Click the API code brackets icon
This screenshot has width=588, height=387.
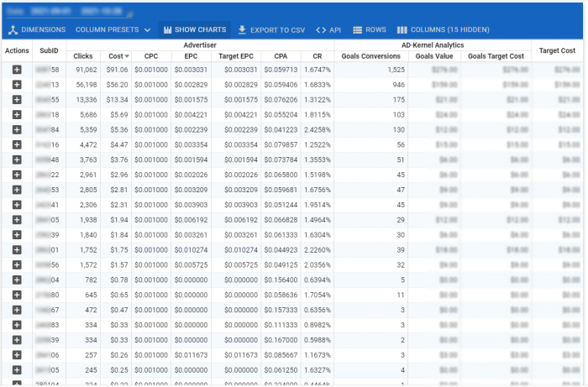[321, 30]
